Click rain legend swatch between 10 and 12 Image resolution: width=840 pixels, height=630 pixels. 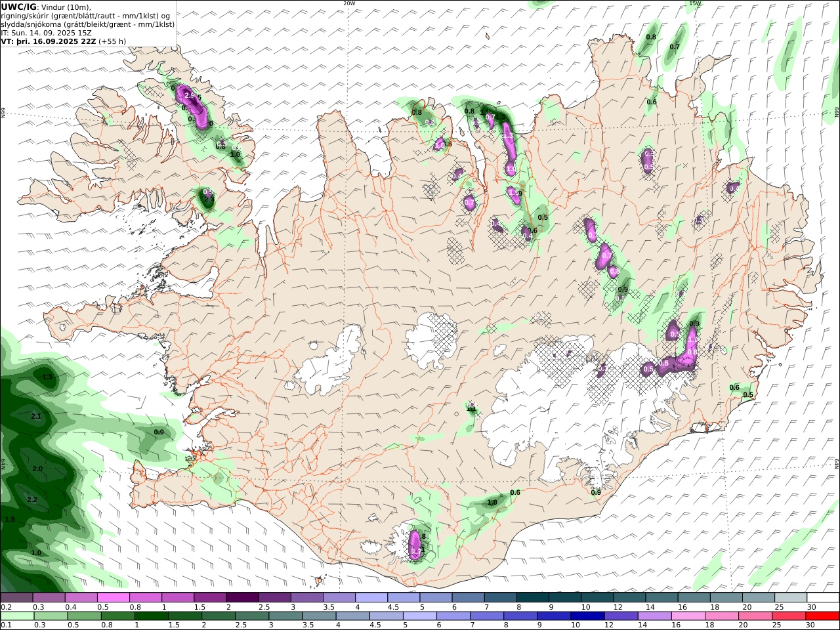588,616
